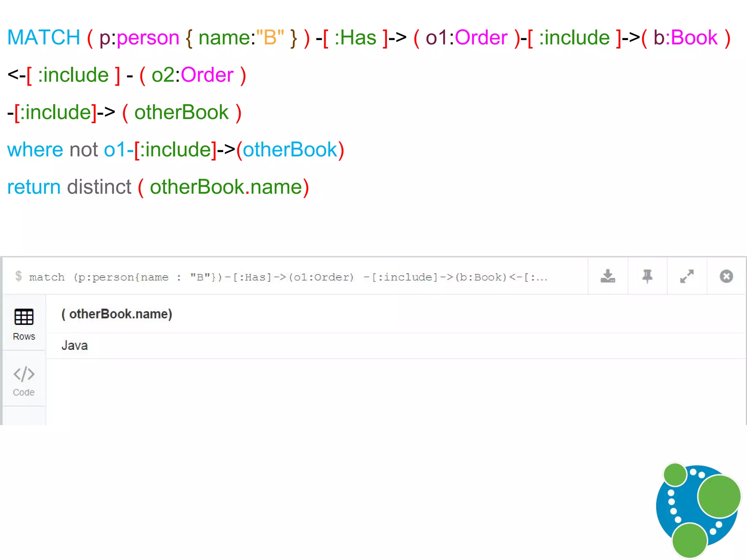The width and height of the screenshot is (747, 560).
Task: Download the query result
Action: (x=608, y=276)
